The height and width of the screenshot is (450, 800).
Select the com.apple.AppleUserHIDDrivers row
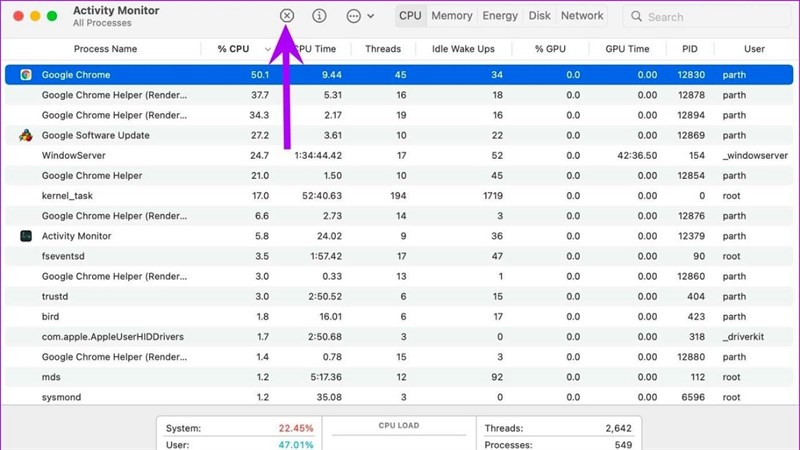click(x=399, y=337)
